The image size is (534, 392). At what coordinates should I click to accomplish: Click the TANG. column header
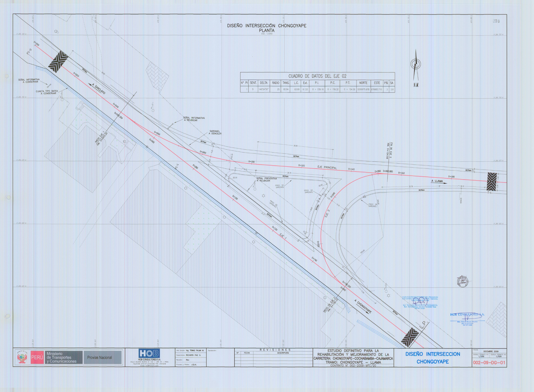coord(286,83)
